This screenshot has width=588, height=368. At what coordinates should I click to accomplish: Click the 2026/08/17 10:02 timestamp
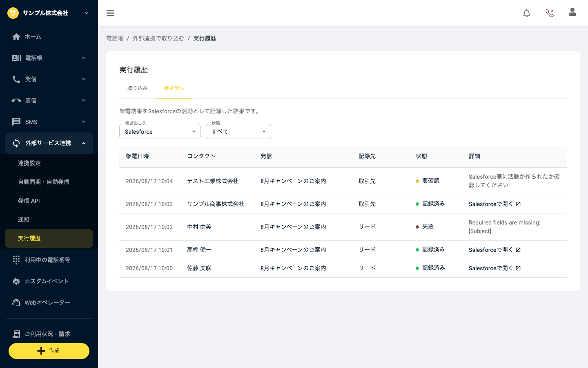[149, 227]
